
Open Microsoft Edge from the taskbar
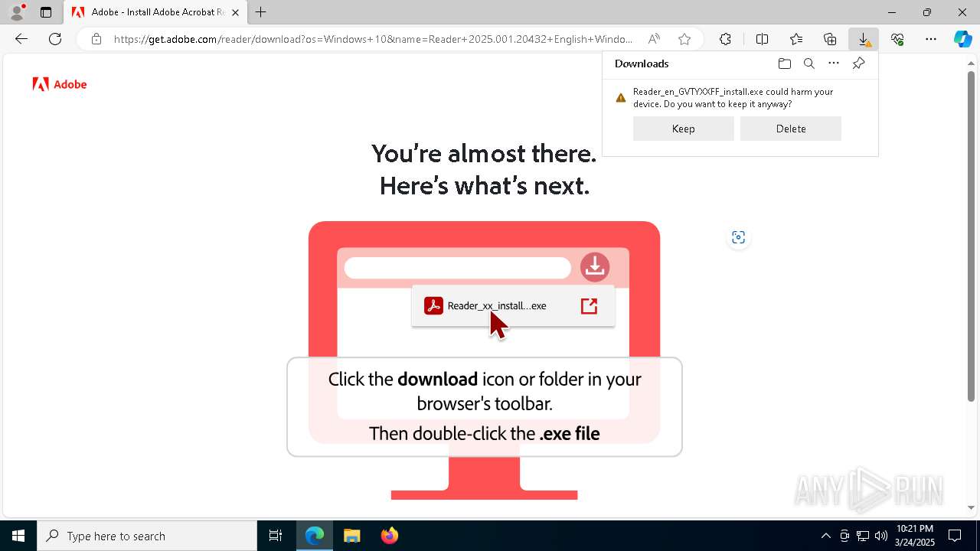point(315,536)
